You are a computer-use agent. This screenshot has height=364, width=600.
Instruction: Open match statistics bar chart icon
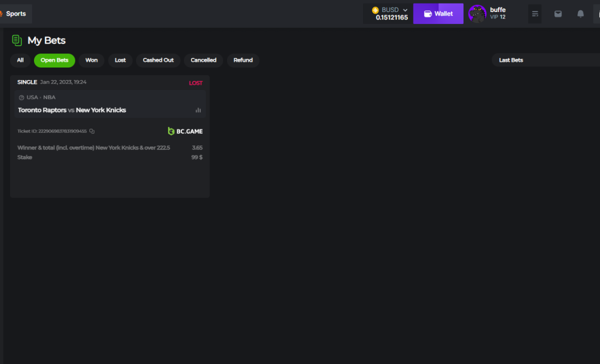(198, 110)
